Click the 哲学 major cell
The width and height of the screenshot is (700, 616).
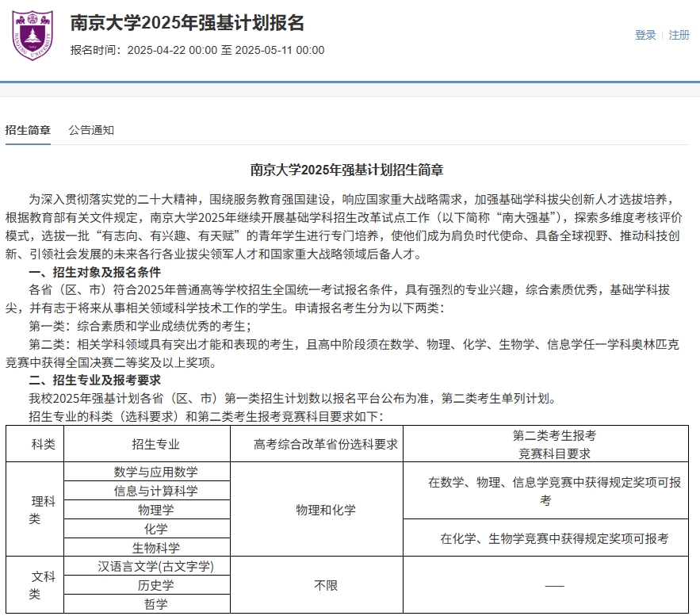click(156, 604)
